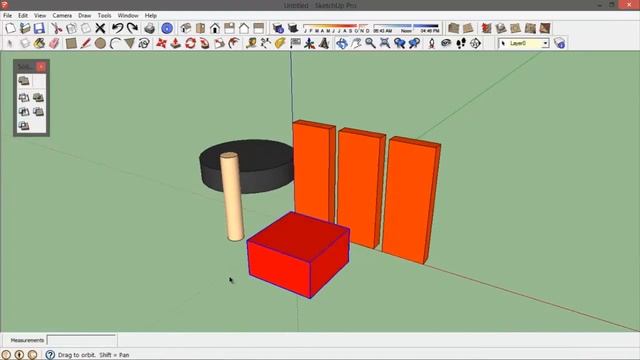
Task: Switch to Left view icon
Action: tap(259, 28)
